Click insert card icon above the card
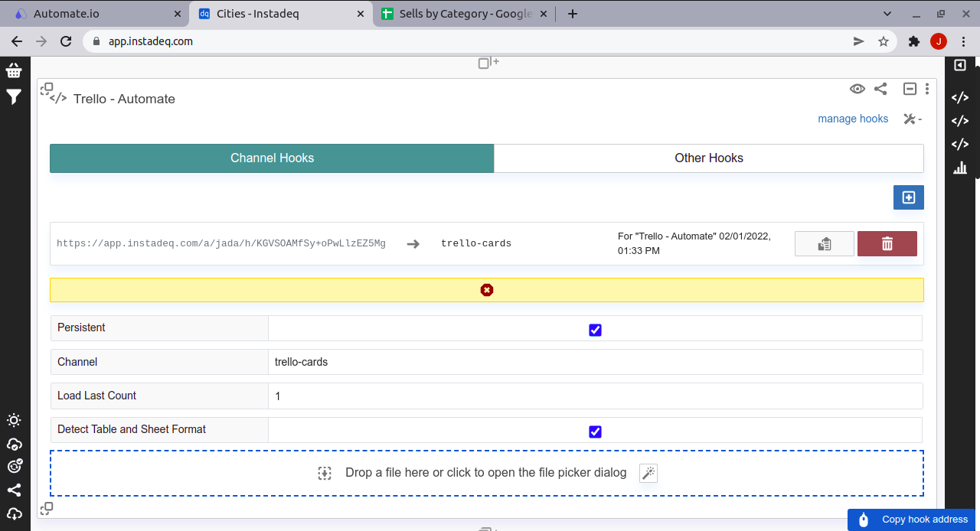Image resolution: width=980 pixels, height=531 pixels. (488, 63)
